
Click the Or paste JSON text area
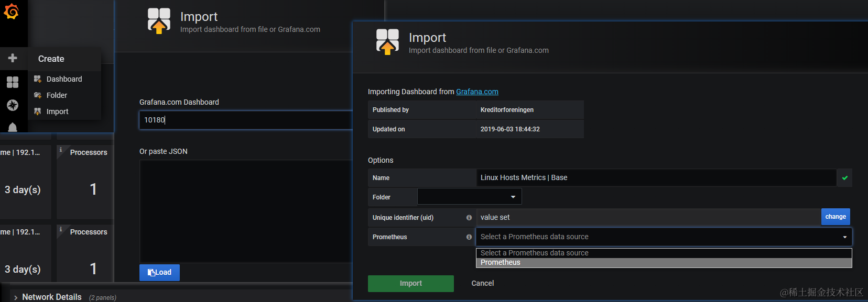click(246, 211)
